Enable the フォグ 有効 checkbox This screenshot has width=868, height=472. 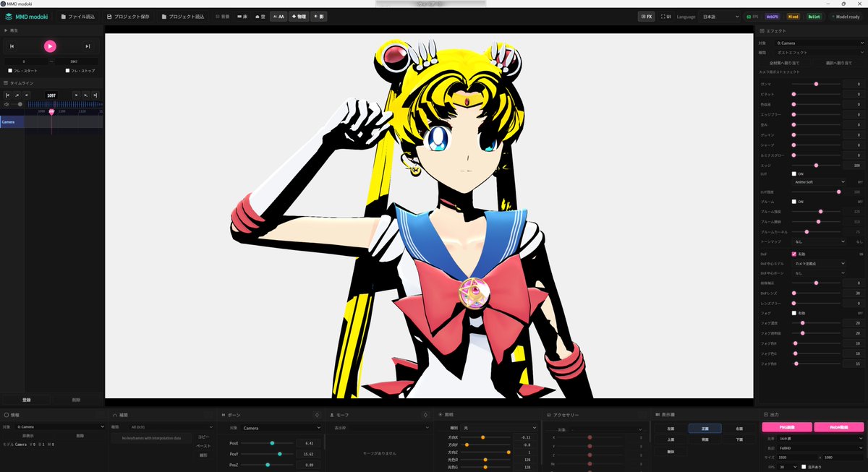[793, 313]
